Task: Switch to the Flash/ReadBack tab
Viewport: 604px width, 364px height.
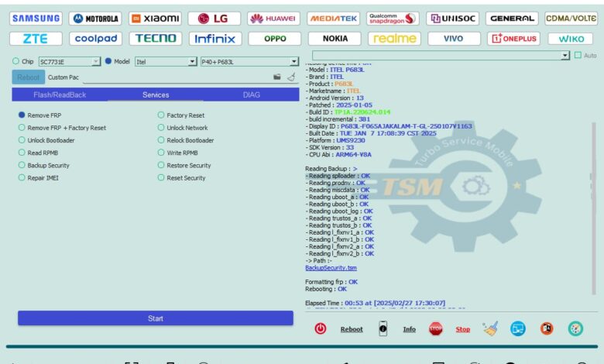Action: 60,94
